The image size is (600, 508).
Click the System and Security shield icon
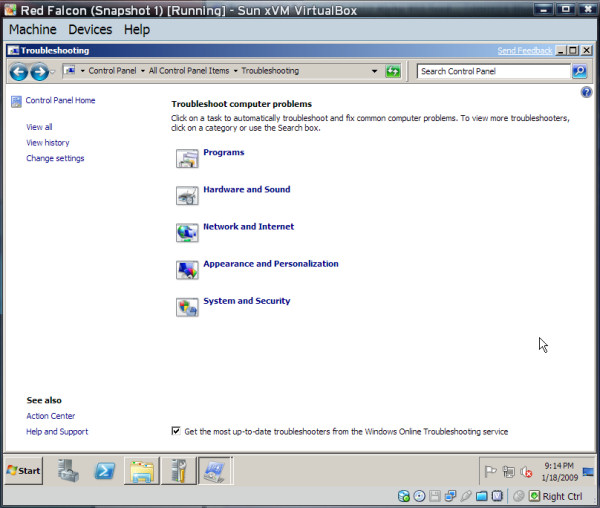coord(187,307)
